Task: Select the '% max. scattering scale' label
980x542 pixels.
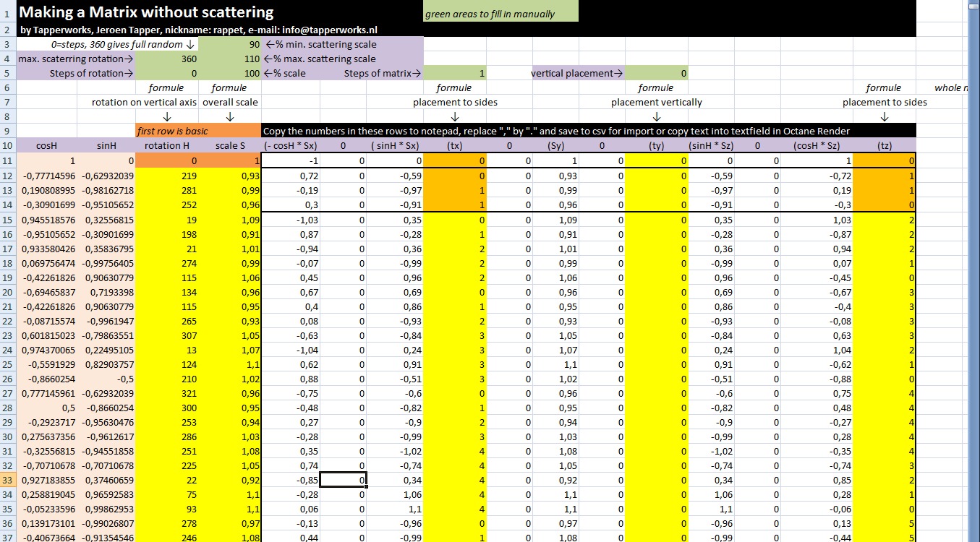Action: point(320,59)
